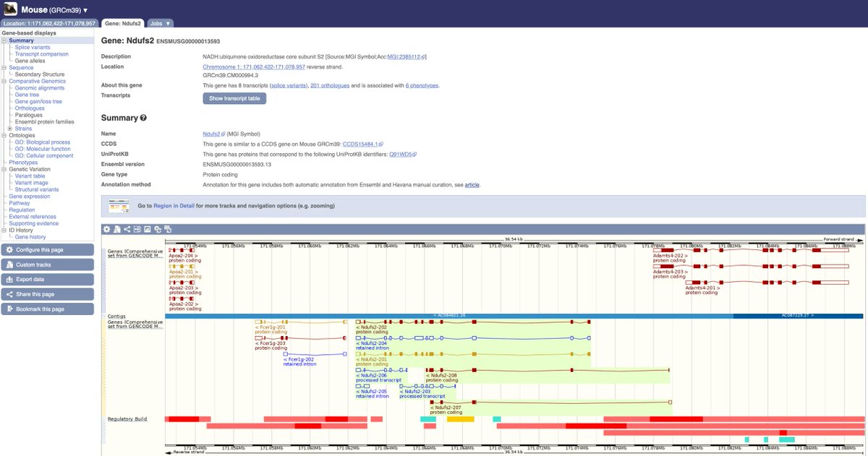The image size is (868, 456).
Task: Click the 6 phenotypes link
Action: click(x=422, y=85)
